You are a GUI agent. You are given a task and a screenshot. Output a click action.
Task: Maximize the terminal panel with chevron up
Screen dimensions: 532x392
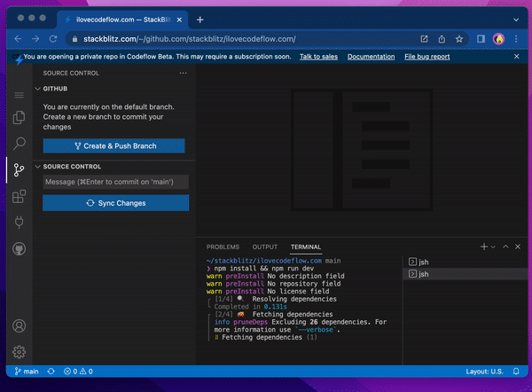coord(505,247)
